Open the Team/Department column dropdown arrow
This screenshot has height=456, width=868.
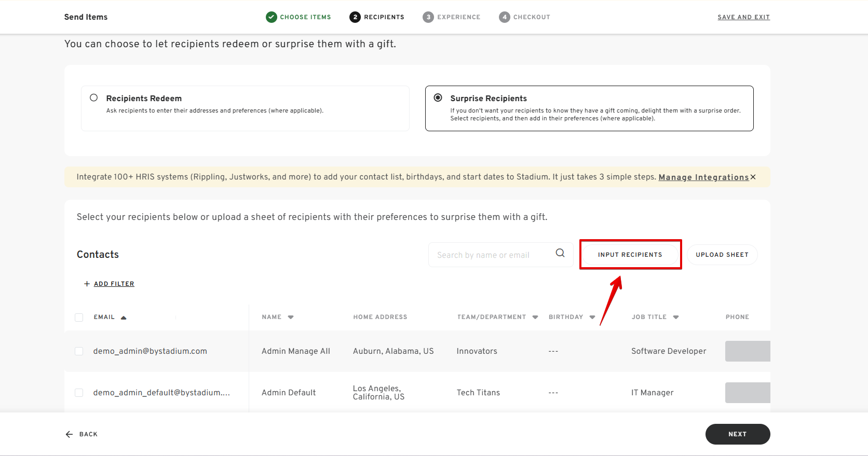coord(535,317)
